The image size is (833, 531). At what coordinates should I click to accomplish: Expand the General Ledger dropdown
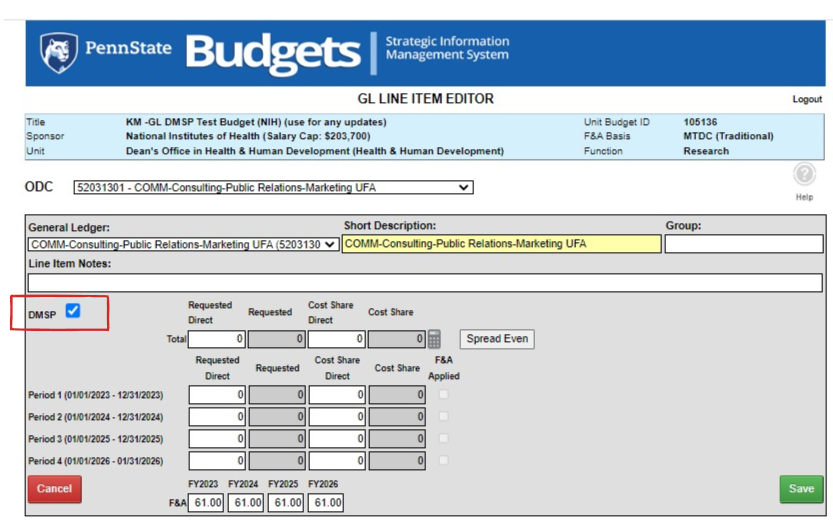(x=183, y=244)
